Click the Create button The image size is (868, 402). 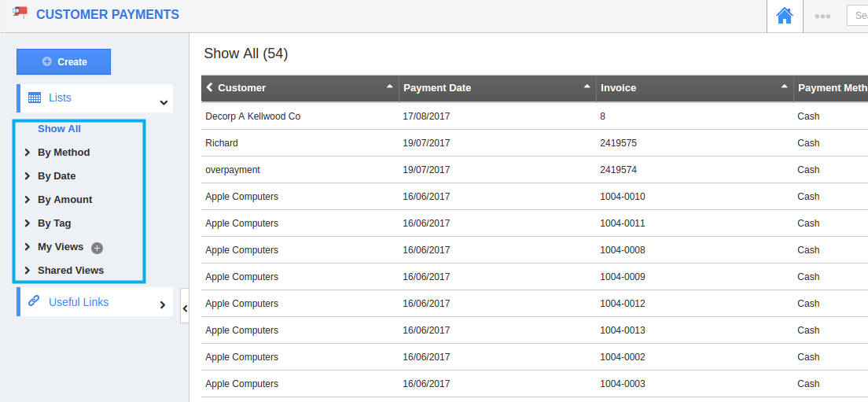click(x=64, y=61)
